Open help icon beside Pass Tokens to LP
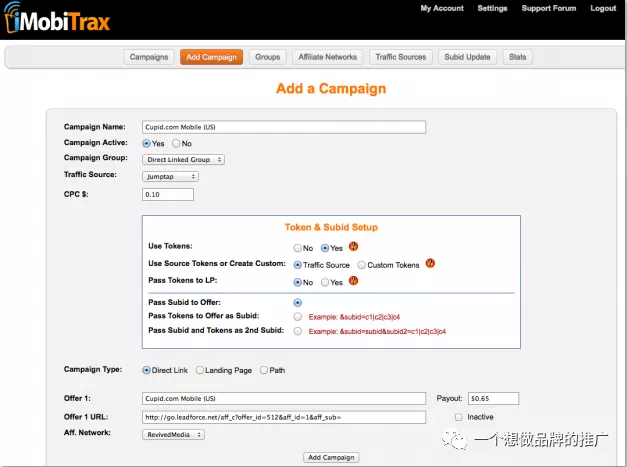Image resolution: width=628 pixels, height=467 pixels. [x=353, y=280]
